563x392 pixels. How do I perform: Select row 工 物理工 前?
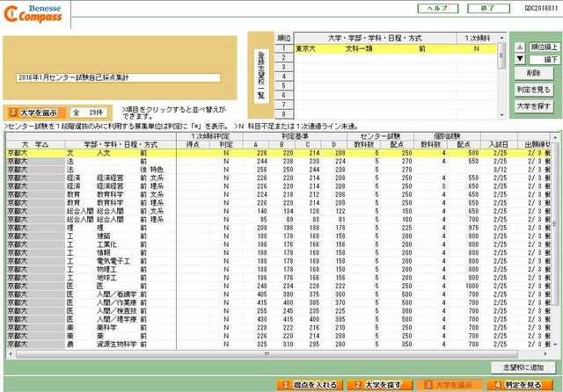point(278,269)
